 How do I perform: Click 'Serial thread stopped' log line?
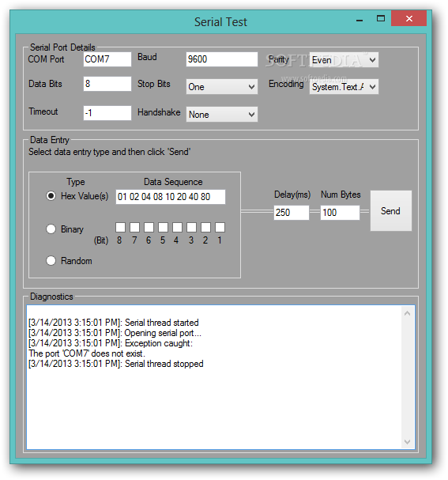pos(116,364)
